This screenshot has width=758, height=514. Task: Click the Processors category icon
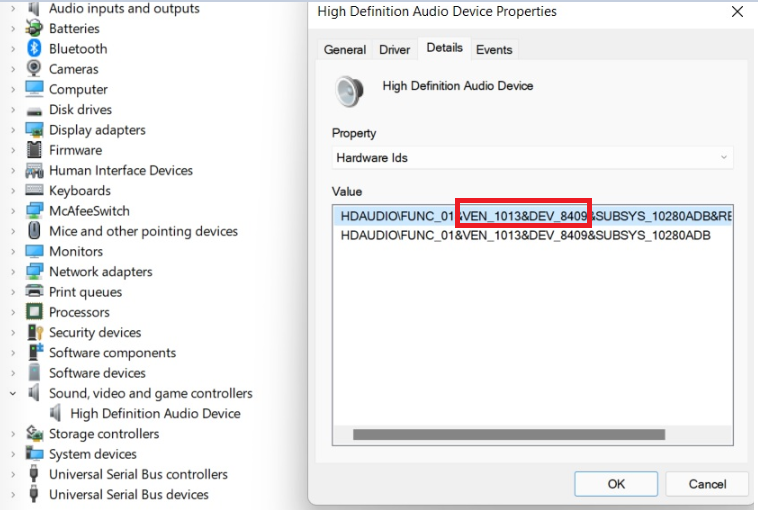click(35, 312)
